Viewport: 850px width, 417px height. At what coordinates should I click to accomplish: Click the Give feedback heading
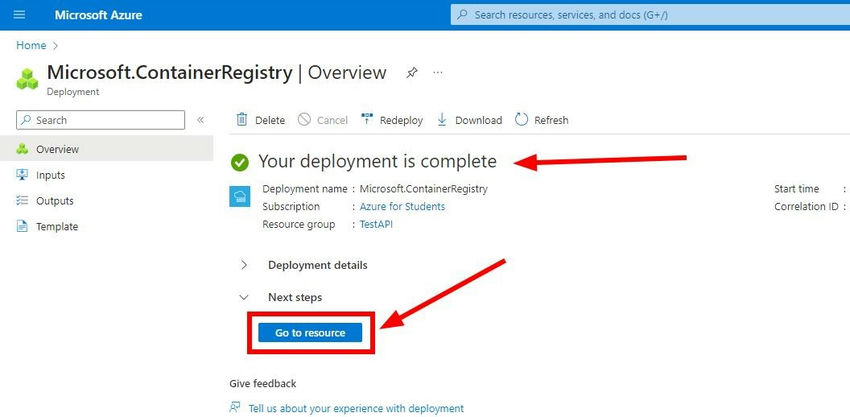coord(263,383)
